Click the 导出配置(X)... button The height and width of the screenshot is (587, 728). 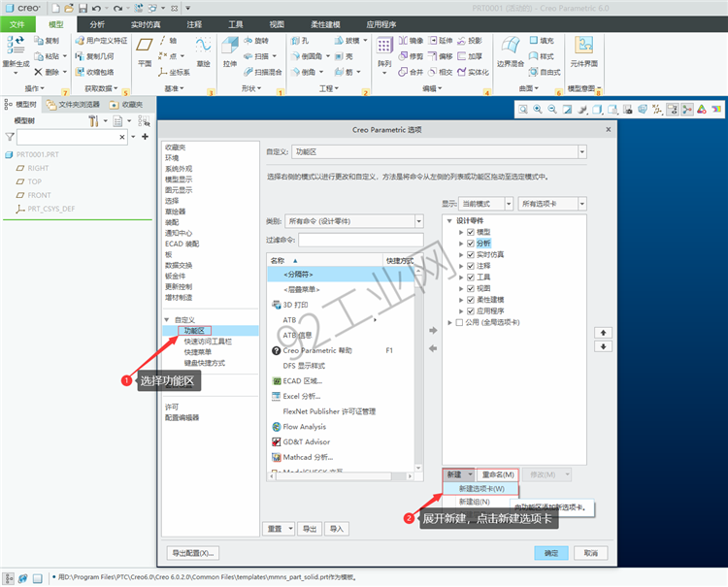pyautogui.click(x=193, y=553)
